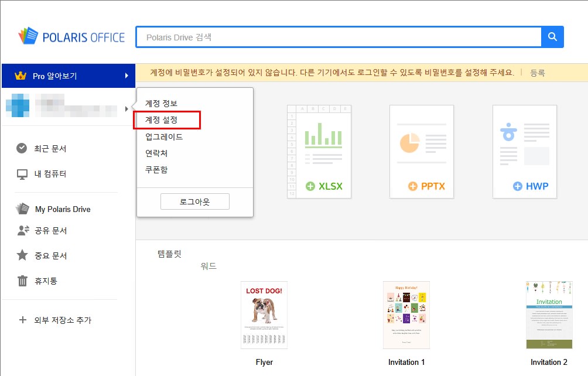Open 휴지통 in sidebar
This screenshot has width=588, height=376.
pyautogui.click(x=46, y=281)
